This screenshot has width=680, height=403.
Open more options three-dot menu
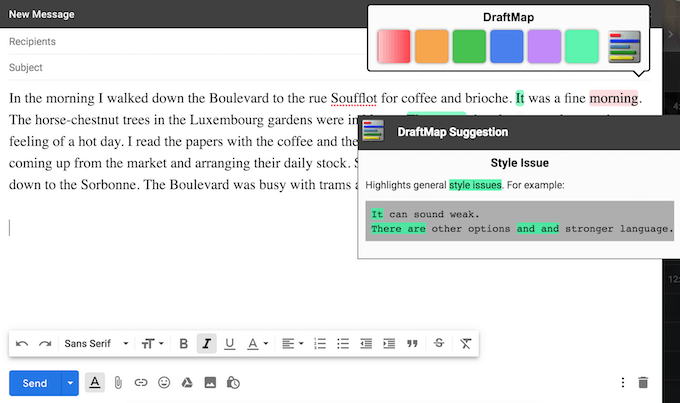623,382
